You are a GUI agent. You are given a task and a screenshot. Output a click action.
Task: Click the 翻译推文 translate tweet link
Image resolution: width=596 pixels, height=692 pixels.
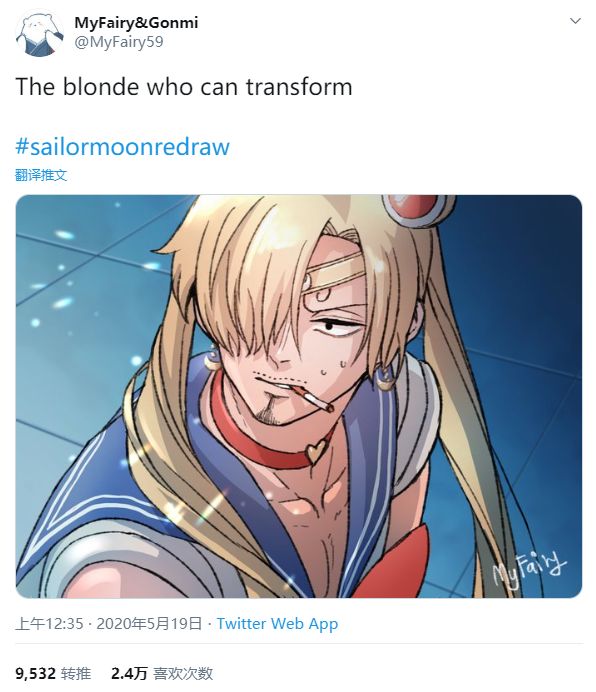[x=41, y=175]
